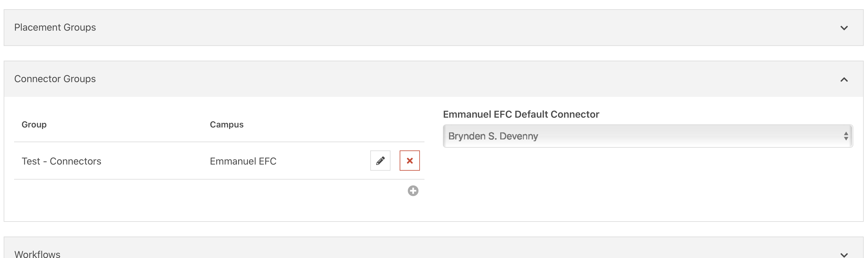Viewport: 868px width, 258px height.
Task: Click the up-down arrows on connector select
Action: 846,136
